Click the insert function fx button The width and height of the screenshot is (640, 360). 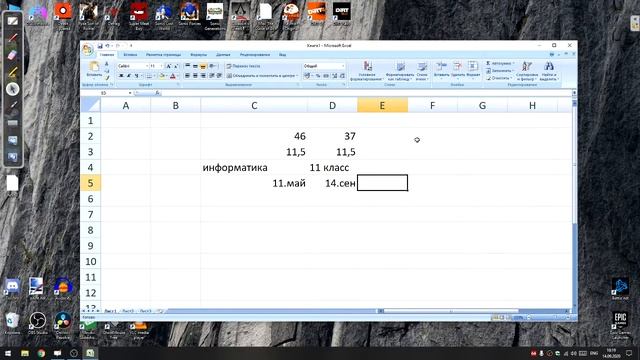coord(157,93)
